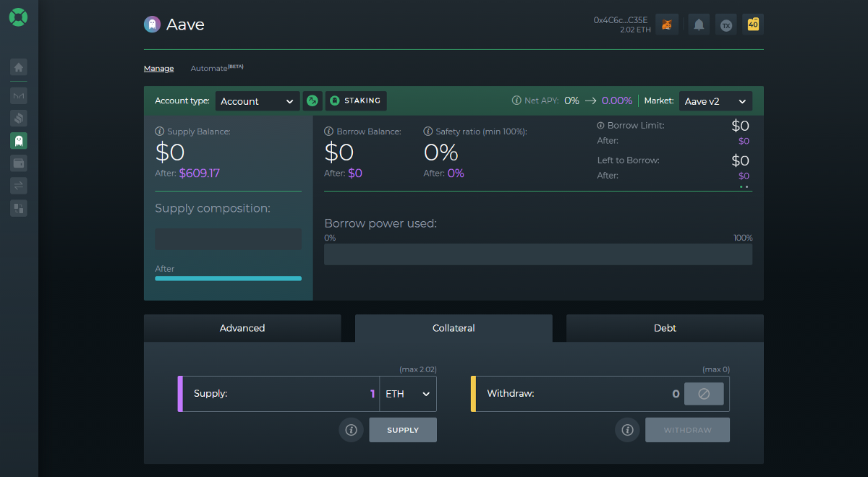
Task: Click the WITHDRAW button
Action: click(x=687, y=430)
